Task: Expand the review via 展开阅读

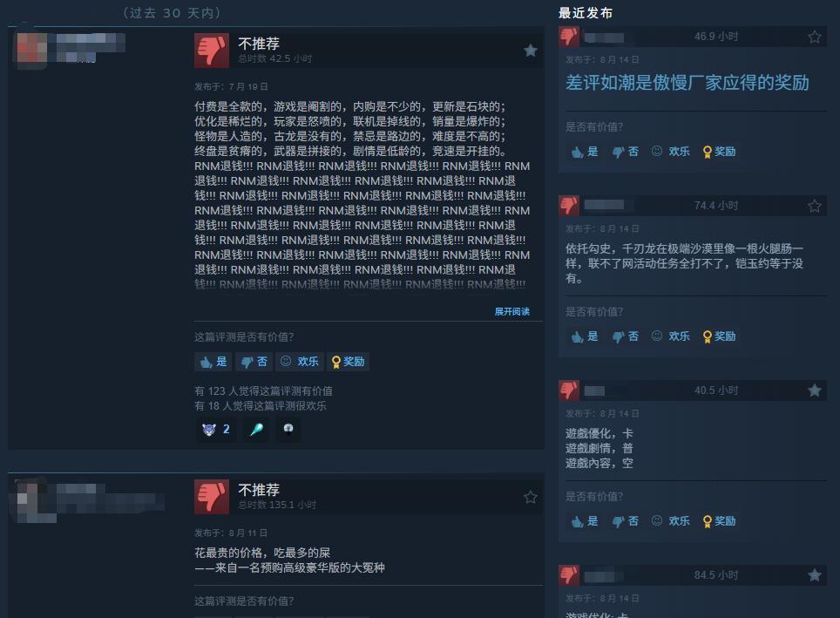Action: point(511,311)
